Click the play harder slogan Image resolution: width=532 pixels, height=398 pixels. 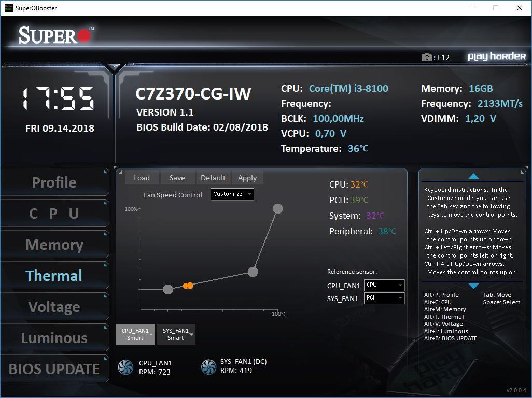(x=497, y=56)
